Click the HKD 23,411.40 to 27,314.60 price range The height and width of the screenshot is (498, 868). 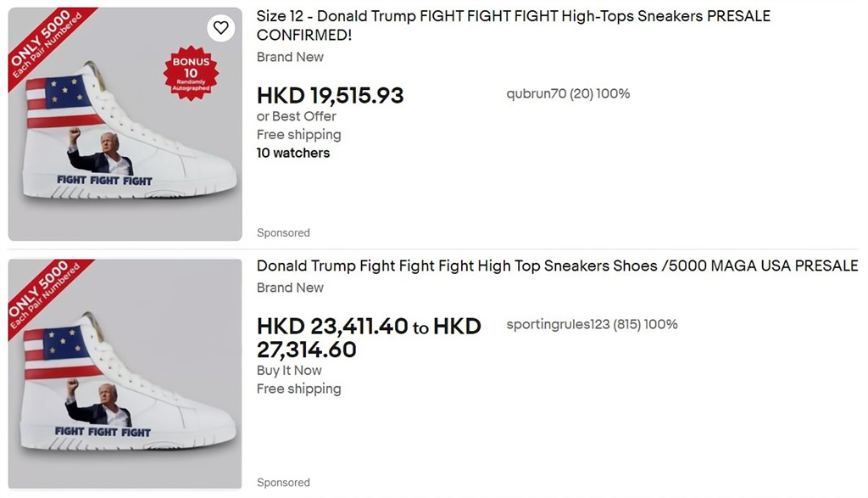pos(368,337)
